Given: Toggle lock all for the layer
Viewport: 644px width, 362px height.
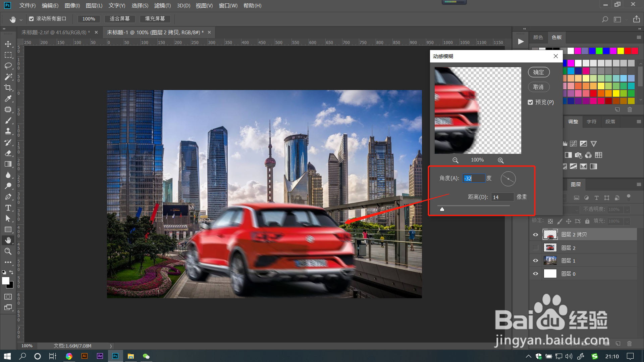Looking at the screenshot, I should (x=587, y=221).
